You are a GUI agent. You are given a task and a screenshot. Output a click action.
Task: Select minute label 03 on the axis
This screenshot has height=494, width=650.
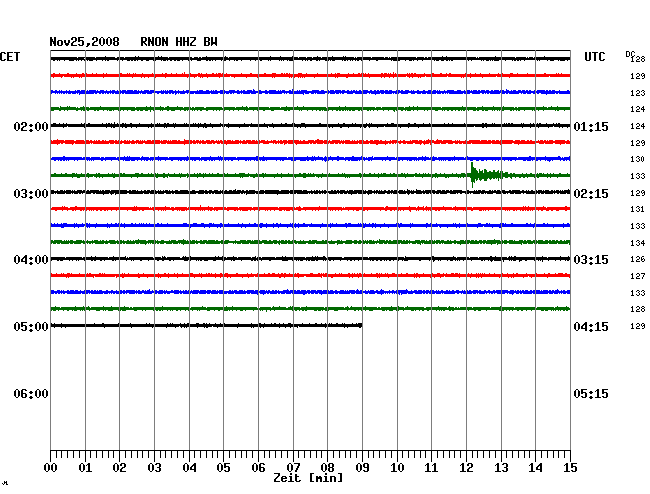tap(154, 468)
